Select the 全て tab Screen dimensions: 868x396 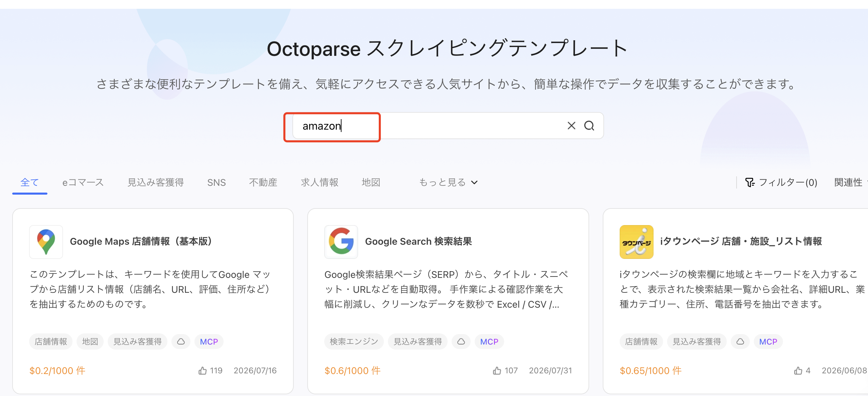(x=30, y=182)
